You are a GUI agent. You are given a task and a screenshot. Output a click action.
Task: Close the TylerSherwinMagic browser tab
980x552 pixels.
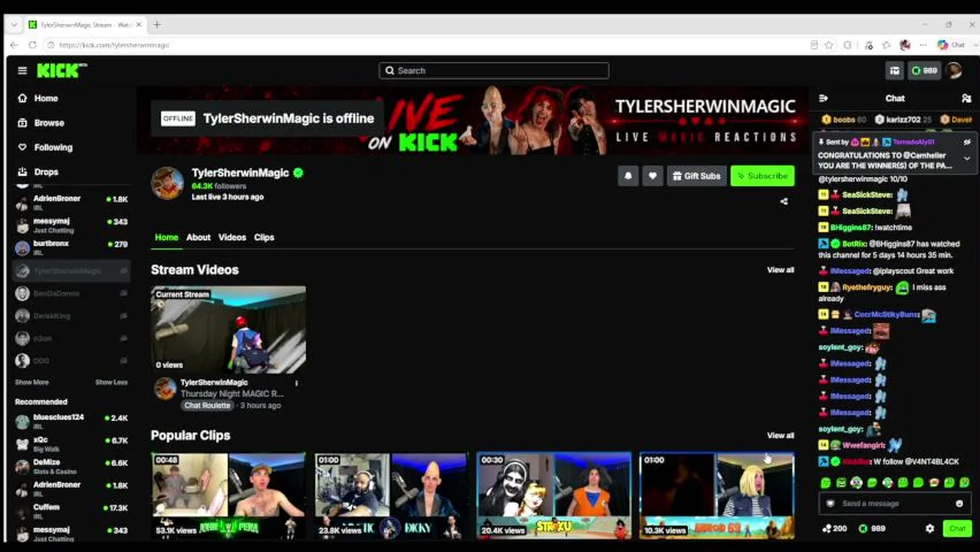pos(139,25)
